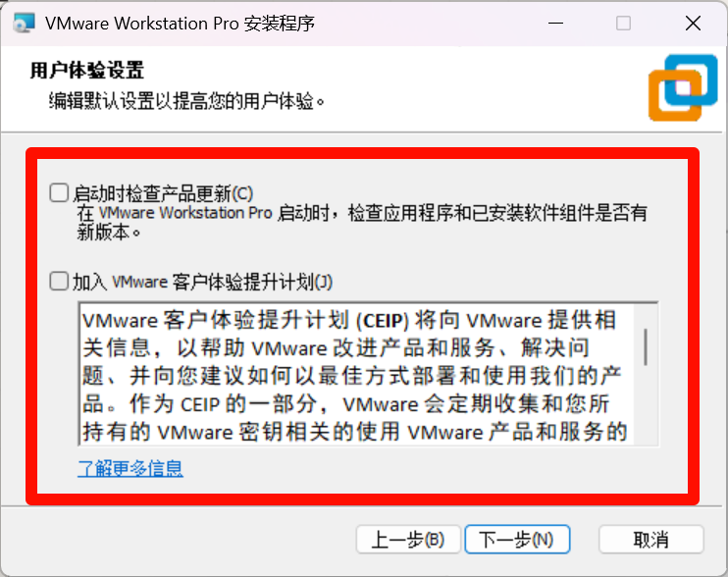The image size is (728, 577).
Task: Click the CEIP text box scrollbar thumb
Action: pyautogui.click(x=646, y=346)
